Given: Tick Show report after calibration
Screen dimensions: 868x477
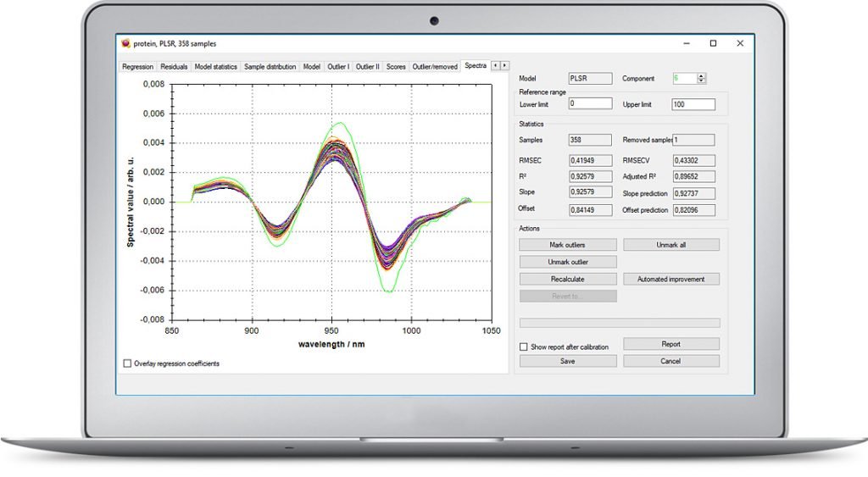Looking at the screenshot, I should click(x=524, y=347).
